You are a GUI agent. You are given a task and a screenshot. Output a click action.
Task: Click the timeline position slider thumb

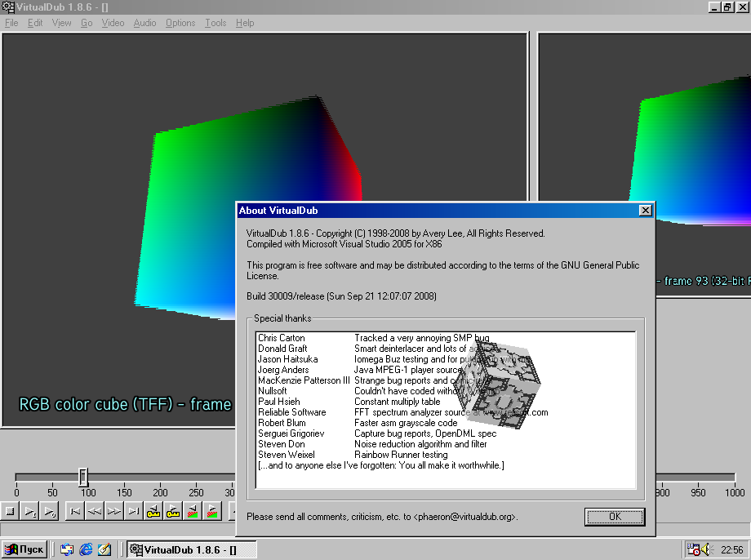pyautogui.click(x=83, y=478)
